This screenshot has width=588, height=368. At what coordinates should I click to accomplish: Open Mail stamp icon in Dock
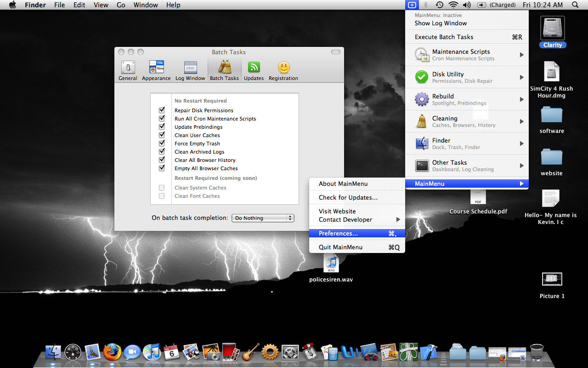pyautogui.click(x=93, y=352)
